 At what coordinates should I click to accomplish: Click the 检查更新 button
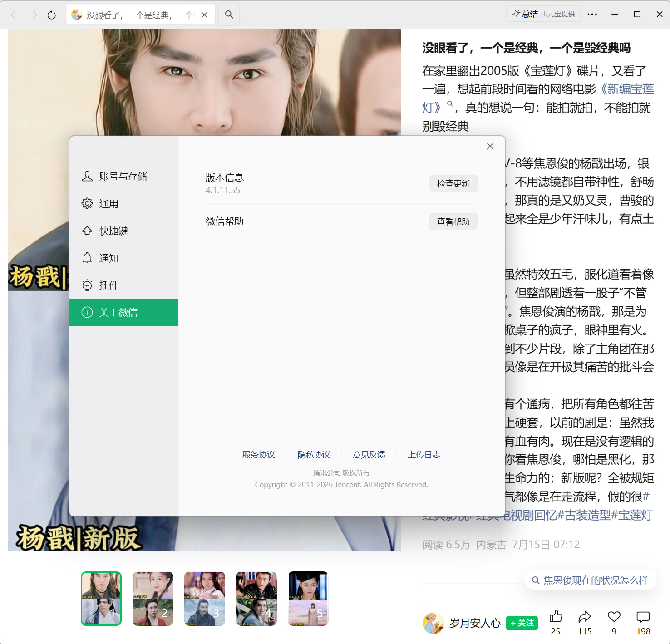(453, 183)
